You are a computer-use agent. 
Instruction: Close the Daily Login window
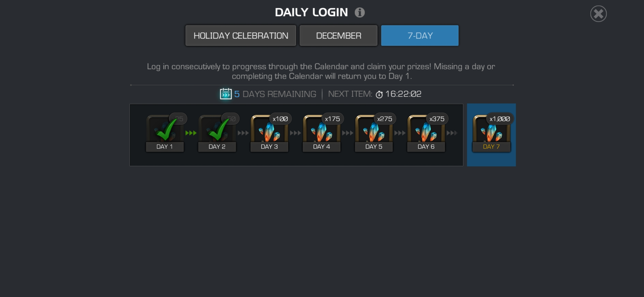(x=598, y=14)
